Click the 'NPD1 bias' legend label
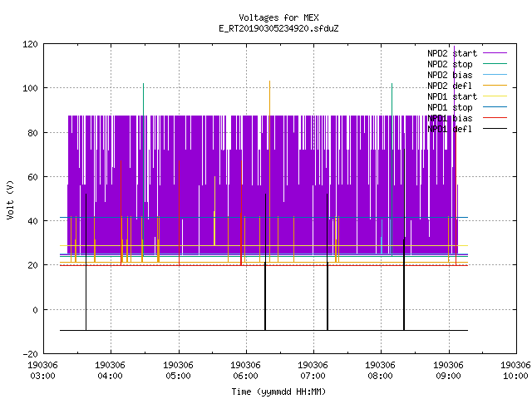The height and width of the screenshot is (399, 532). [450, 118]
